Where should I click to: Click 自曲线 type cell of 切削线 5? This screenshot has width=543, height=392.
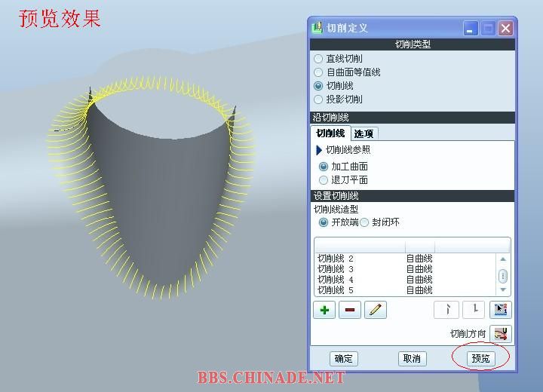tap(419, 289)
